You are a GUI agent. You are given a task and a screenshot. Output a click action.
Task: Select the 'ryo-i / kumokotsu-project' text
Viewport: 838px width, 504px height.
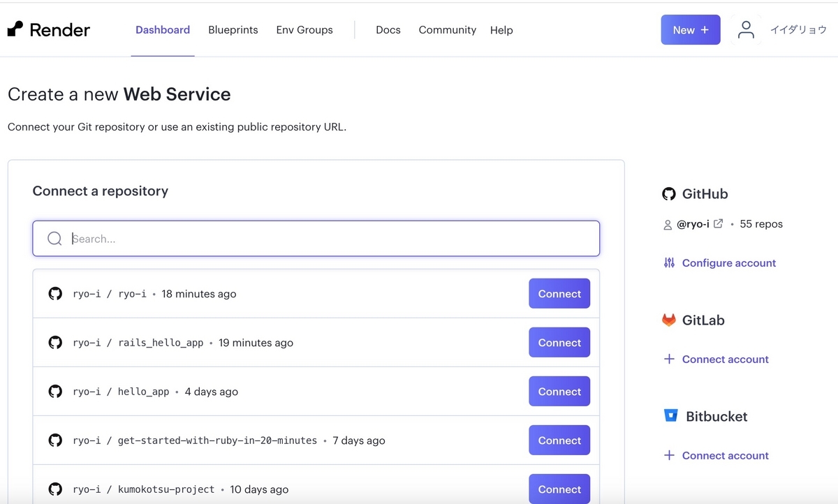click(x=144, y=489)
